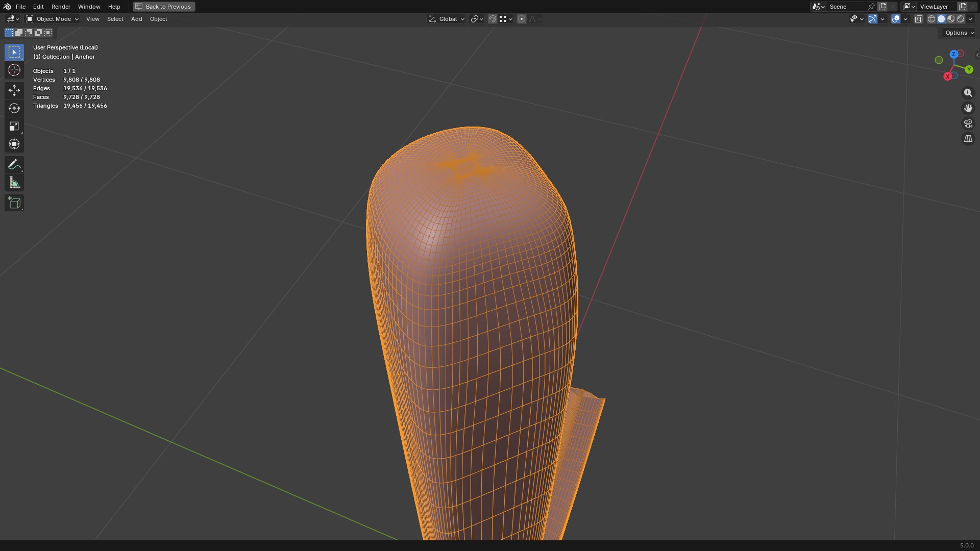Activate the 3D Cursor tool
This screenshot has height=551, width=980.
point(14,70)
